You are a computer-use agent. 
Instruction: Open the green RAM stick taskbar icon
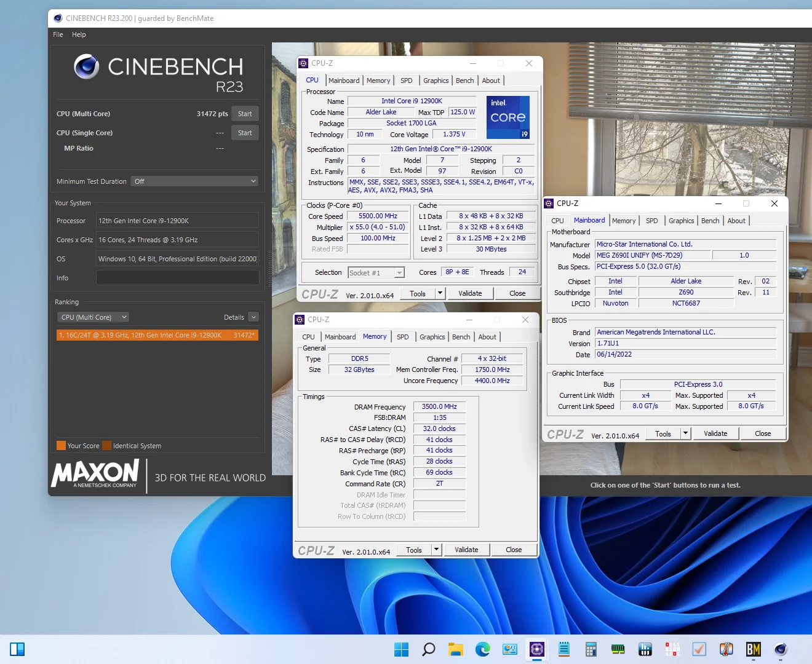(x=618, y=649)
